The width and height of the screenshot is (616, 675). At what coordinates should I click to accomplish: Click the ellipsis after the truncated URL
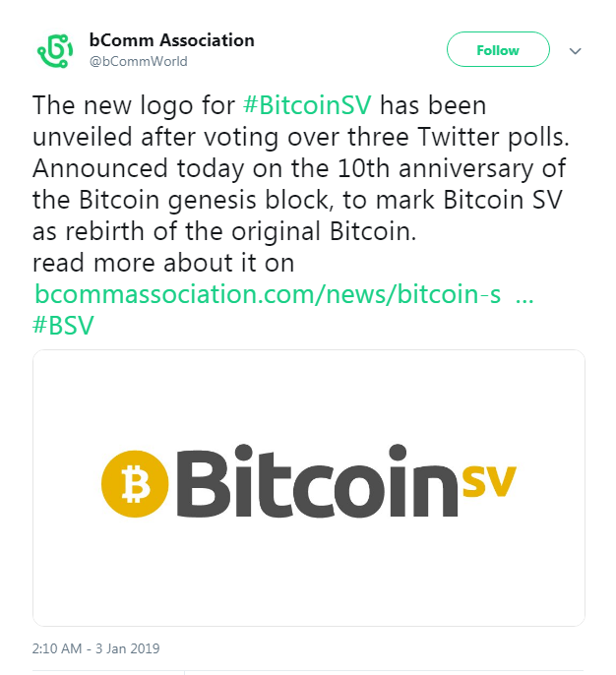[x=524, y=294]
